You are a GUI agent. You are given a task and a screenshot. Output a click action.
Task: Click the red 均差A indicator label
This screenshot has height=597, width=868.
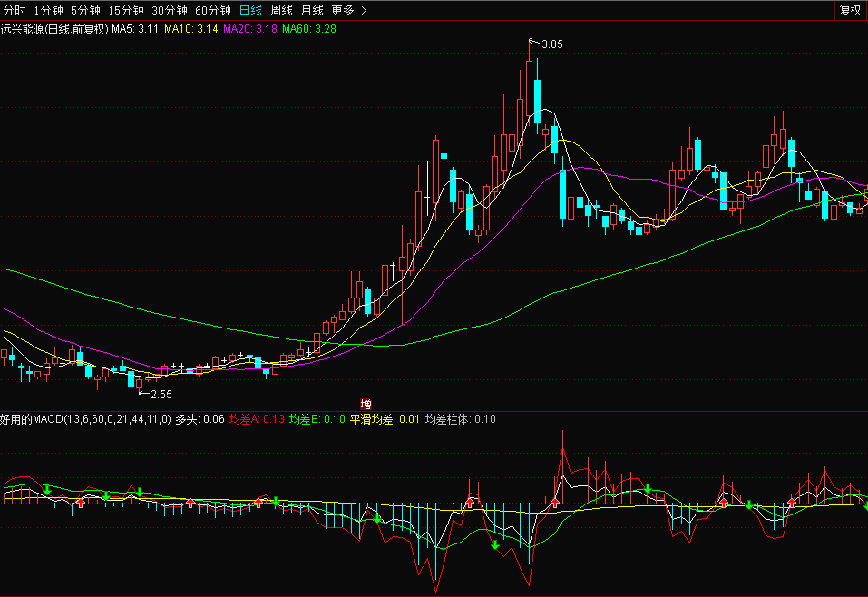point(257,419)
